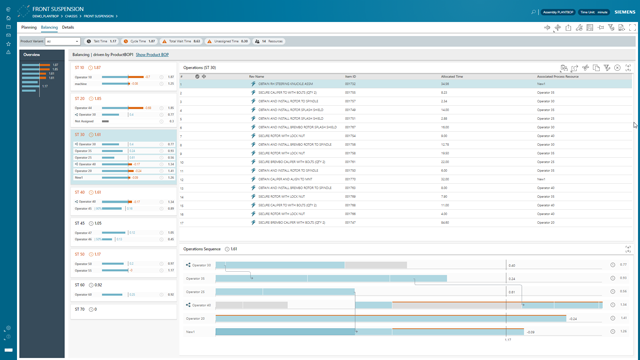Open the warning triangle icon in sidebar
The height and width of the screenshot is (360, 640).
coord(8,52)
